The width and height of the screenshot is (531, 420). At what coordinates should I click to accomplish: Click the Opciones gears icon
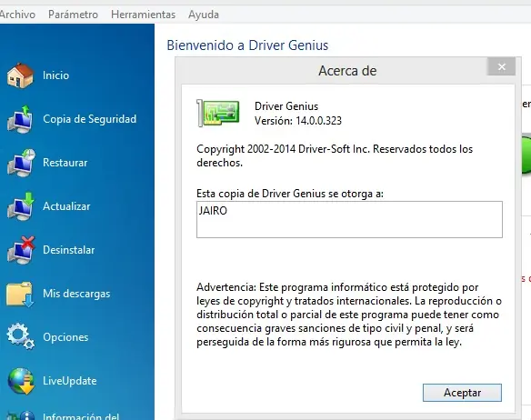20,336
